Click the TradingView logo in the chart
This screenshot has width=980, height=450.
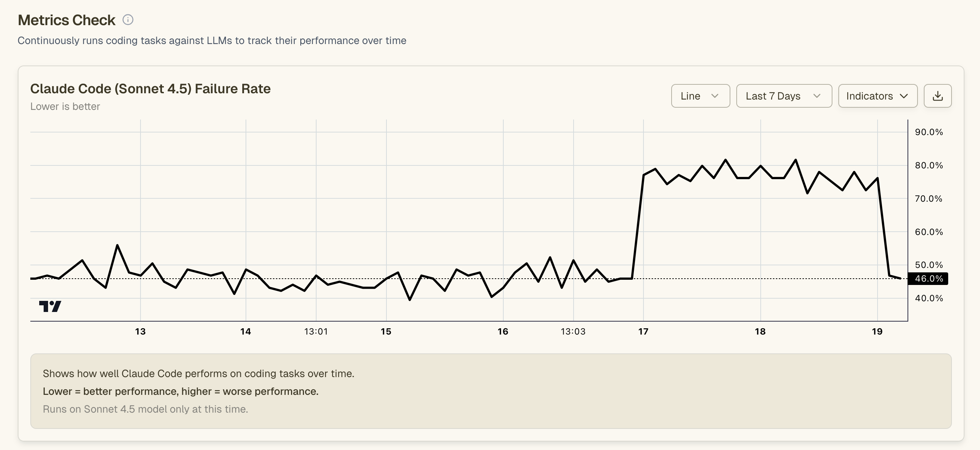click(51, 306)
